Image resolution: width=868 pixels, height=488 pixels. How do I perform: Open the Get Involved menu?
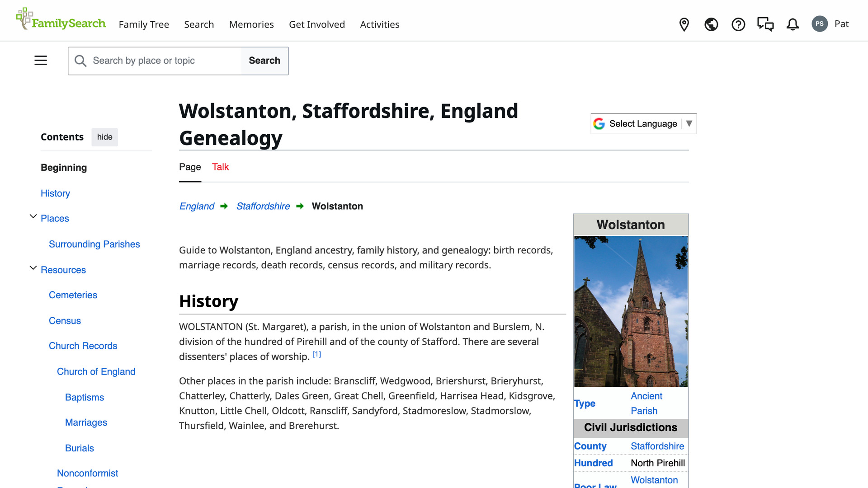click(x=317, y=24)
